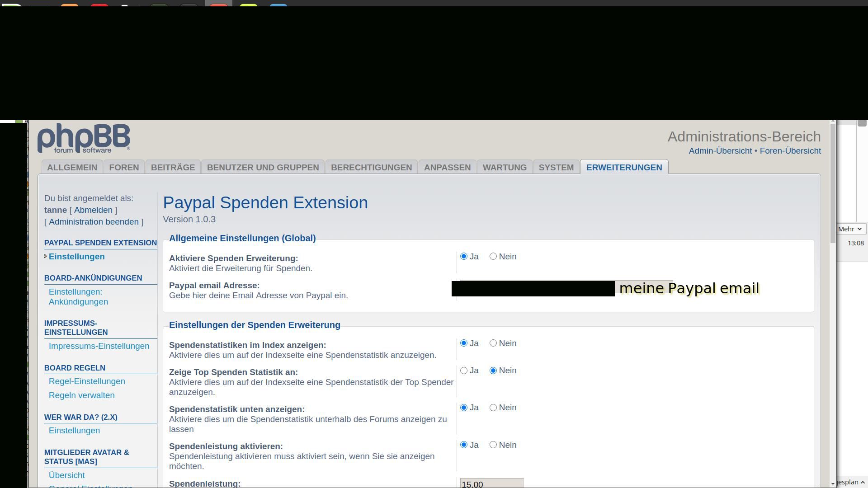Enable Ja for Spendenleistung aktivieren
The height and width of the screenshot is (488, 868).
(463, 445)
